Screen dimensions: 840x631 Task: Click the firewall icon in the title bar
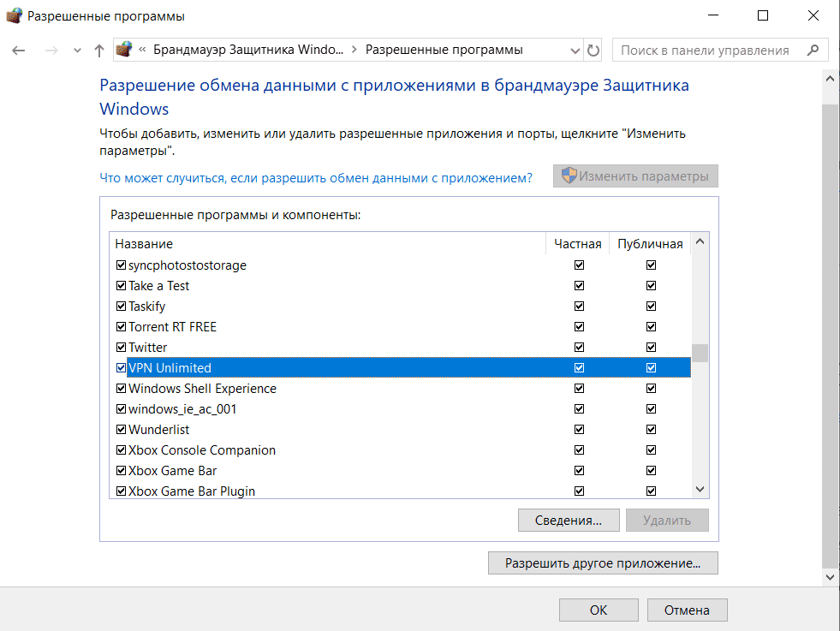coord(14,16)
